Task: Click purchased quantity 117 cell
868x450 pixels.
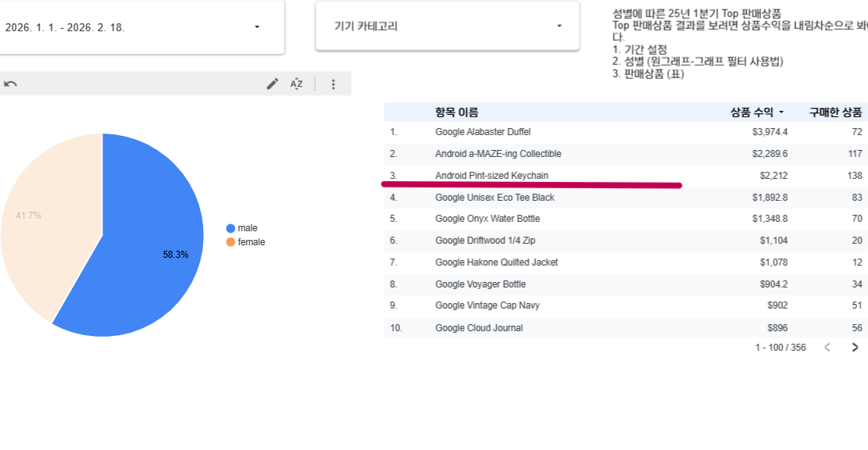Action: point(855,154)
